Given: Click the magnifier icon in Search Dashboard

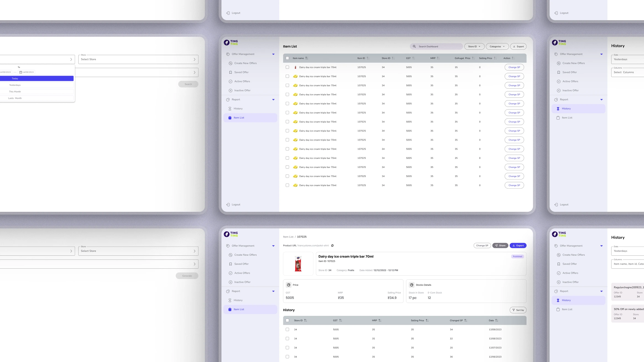Looking at the screenshot, I should [x=414, y=46].
